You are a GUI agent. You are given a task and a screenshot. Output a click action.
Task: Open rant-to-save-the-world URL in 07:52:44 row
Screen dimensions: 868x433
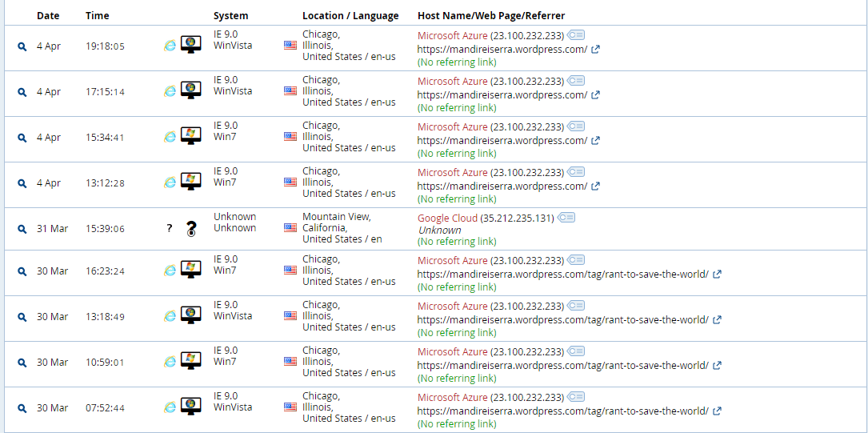click(563, 411)
